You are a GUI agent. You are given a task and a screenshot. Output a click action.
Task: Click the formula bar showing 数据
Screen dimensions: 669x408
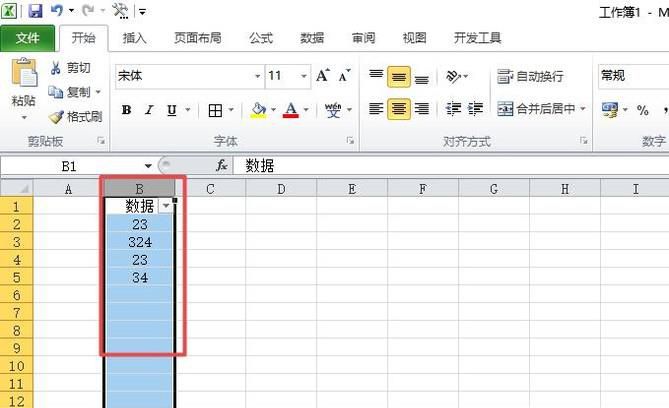[x=451, y=166]
